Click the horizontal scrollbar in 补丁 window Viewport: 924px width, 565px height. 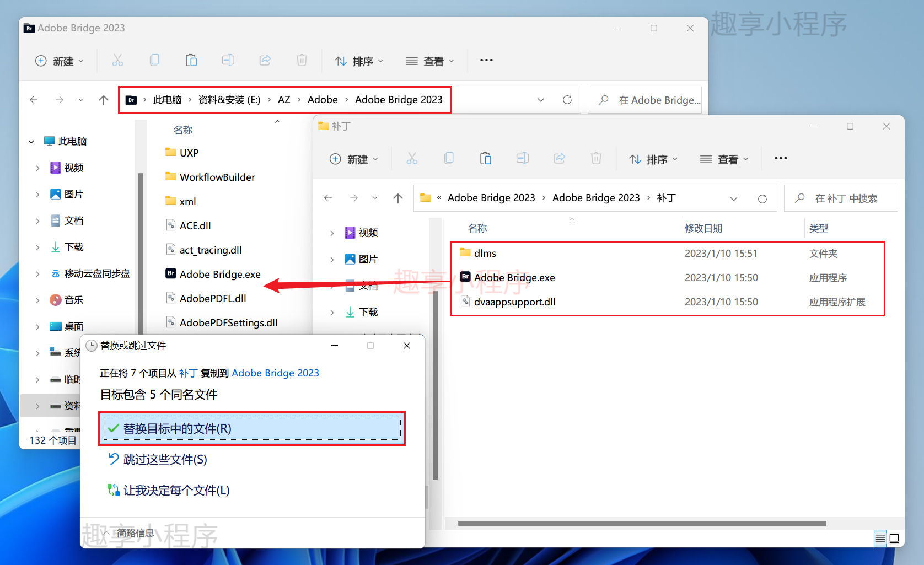coord(642,523)
